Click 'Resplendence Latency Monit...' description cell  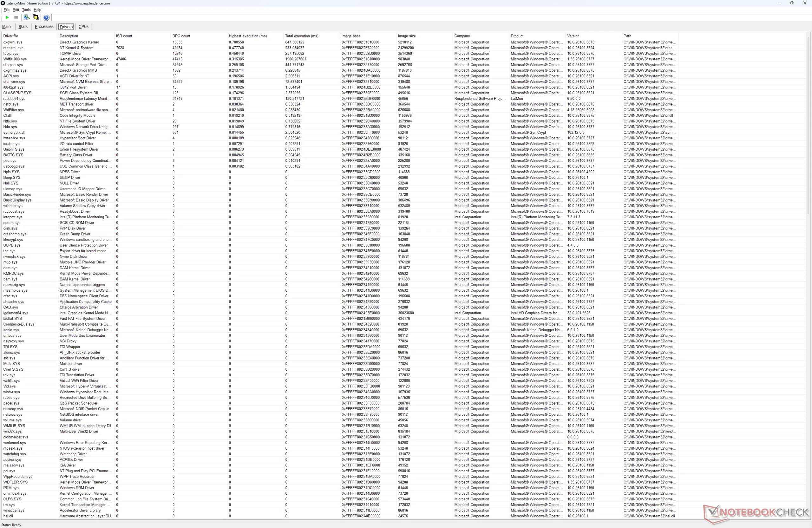point(85,99)
